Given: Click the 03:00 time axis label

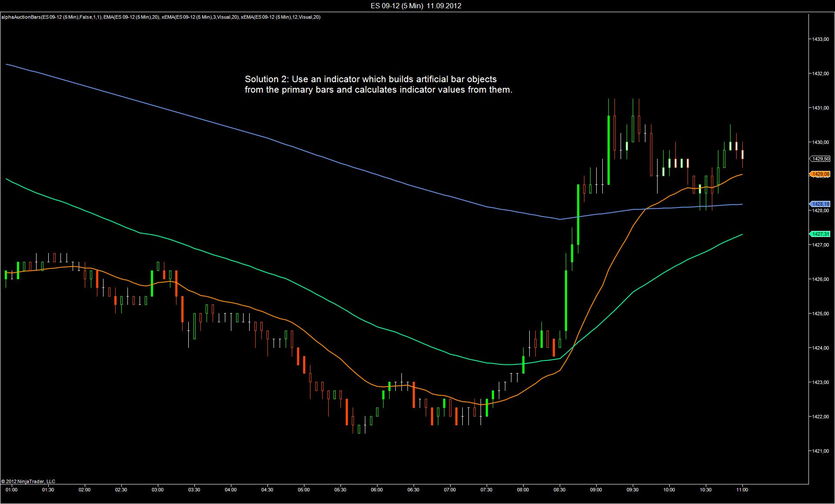Looking at the screenshot, I should (157, 490).
